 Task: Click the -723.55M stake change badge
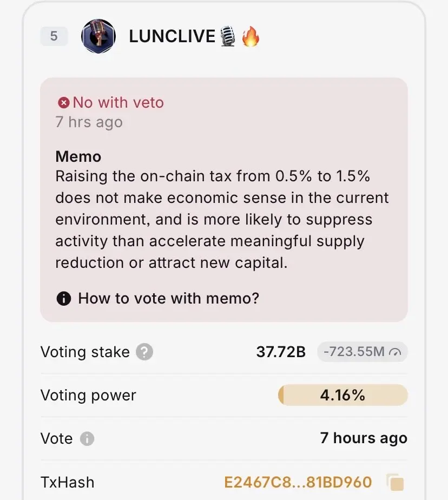point(362,352)
